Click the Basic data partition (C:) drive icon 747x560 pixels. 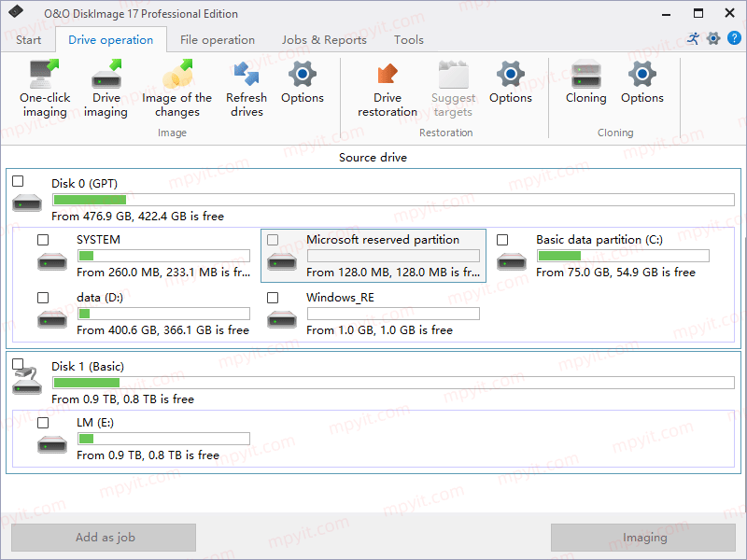tap(512, 261)
